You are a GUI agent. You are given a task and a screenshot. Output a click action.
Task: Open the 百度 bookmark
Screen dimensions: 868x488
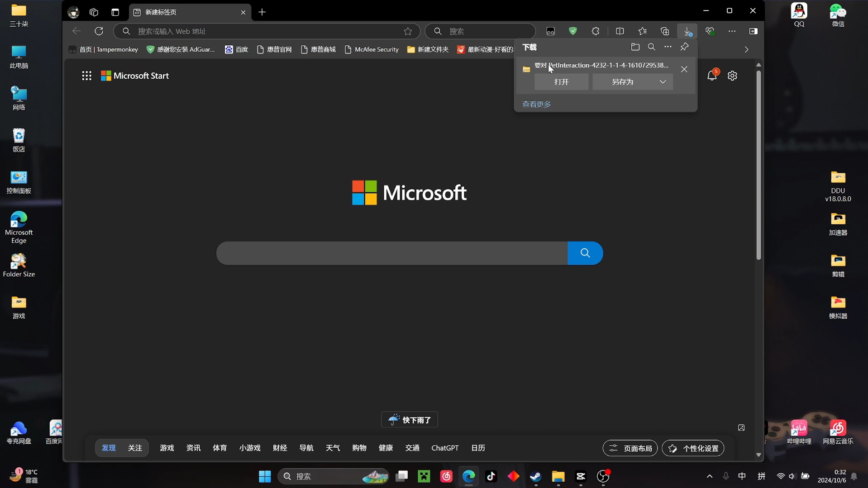coord(237,49)
